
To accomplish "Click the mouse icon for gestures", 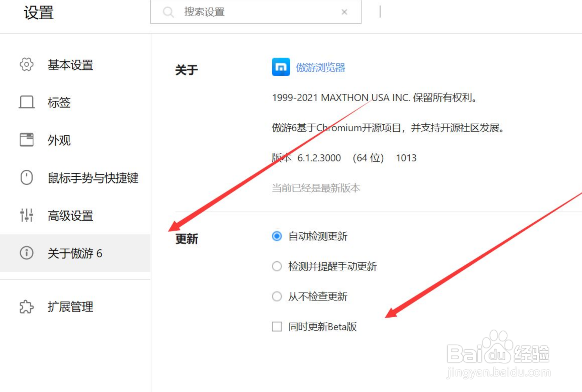I will [x=26, y=178].
